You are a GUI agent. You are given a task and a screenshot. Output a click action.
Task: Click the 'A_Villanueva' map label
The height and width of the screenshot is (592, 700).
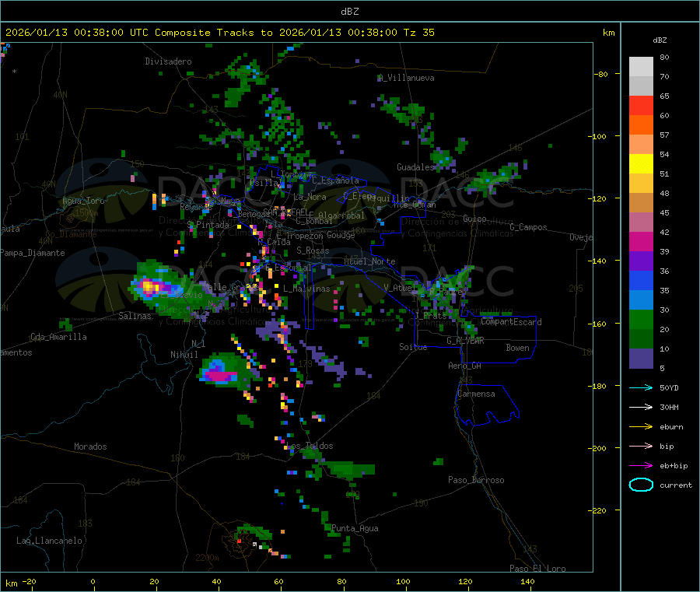(x=406, y=78)
